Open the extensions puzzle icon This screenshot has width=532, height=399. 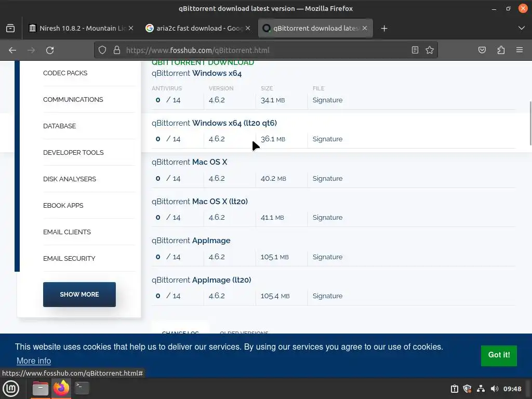(x=501, y=50)
